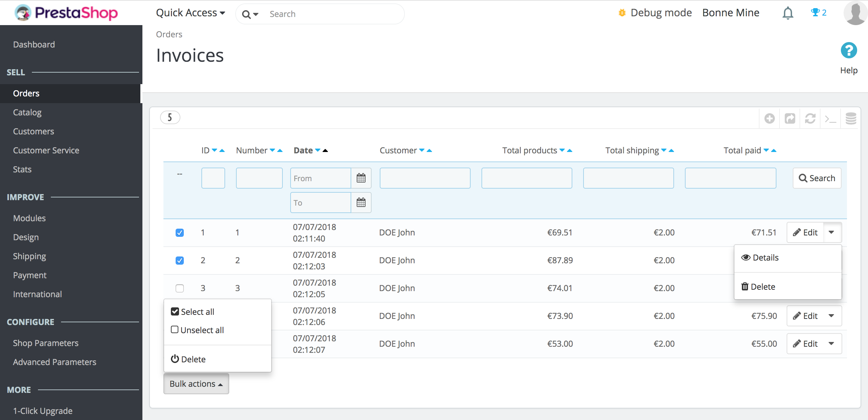
Task: Open the Quick Access dropdown
Action: 190,13
